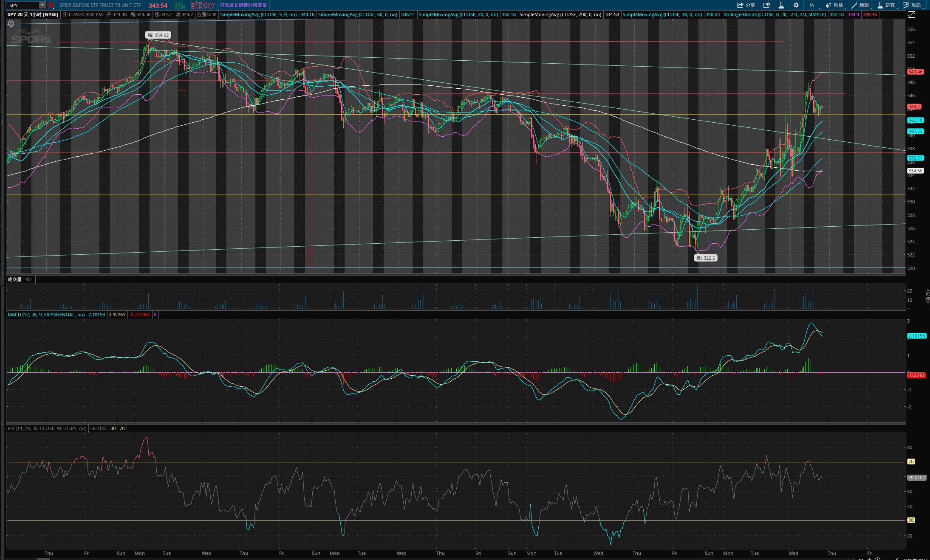Viewport: 930px width, 560px height.
Task: Click the SimpleMovingAvg (CLOSE, 5, 0, no) label
Action: pos(258,14)
